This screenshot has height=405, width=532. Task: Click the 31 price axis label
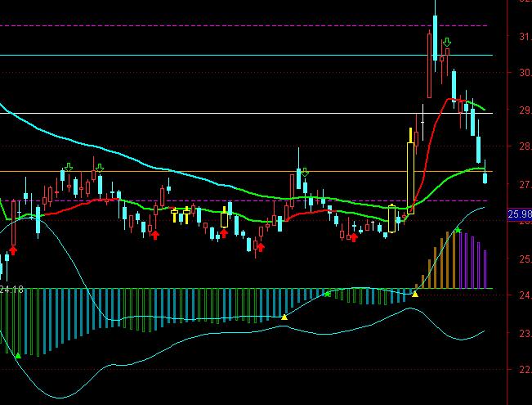522,37
